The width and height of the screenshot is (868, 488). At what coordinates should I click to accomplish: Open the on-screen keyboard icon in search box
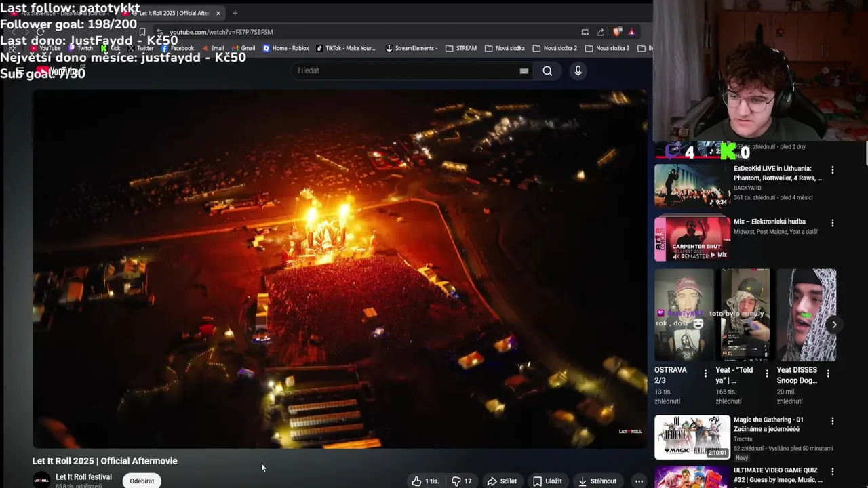[x=524, y=70]
